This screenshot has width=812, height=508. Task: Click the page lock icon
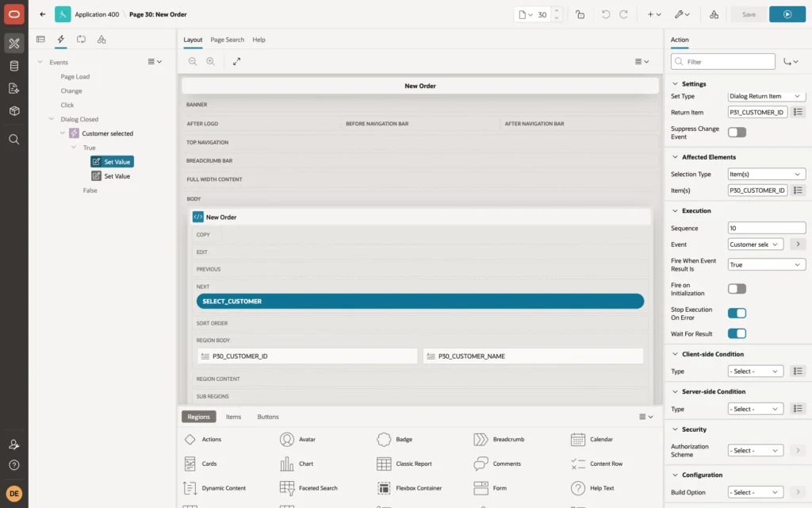coord(580,14)
